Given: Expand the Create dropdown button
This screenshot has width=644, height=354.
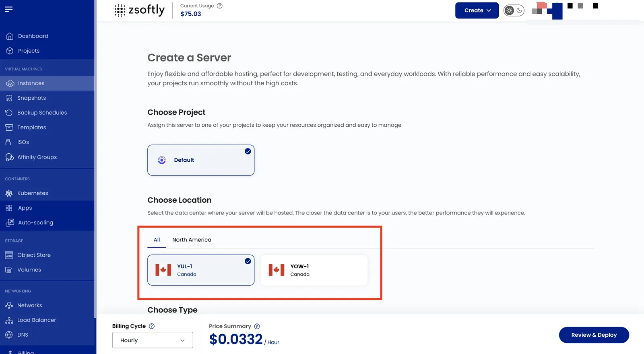Looking at the screenshot, I should [477, 10].
